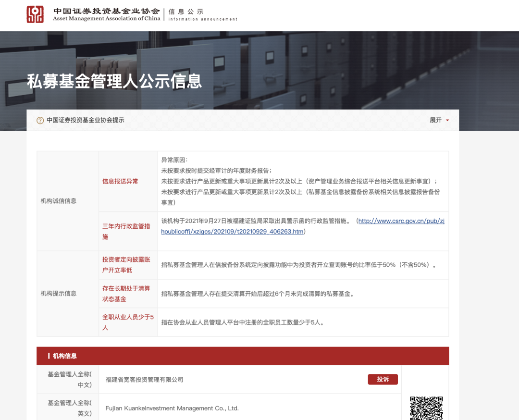This screenshot has width=519, height=420.
Task: Click the 基金管理人全称(英文) label
Action: tap(70, 408)
